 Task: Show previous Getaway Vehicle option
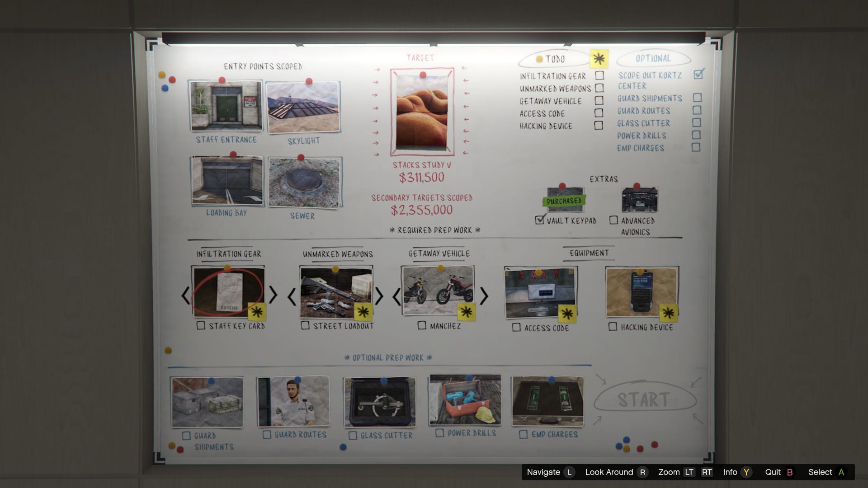click(x=396, y=296)
